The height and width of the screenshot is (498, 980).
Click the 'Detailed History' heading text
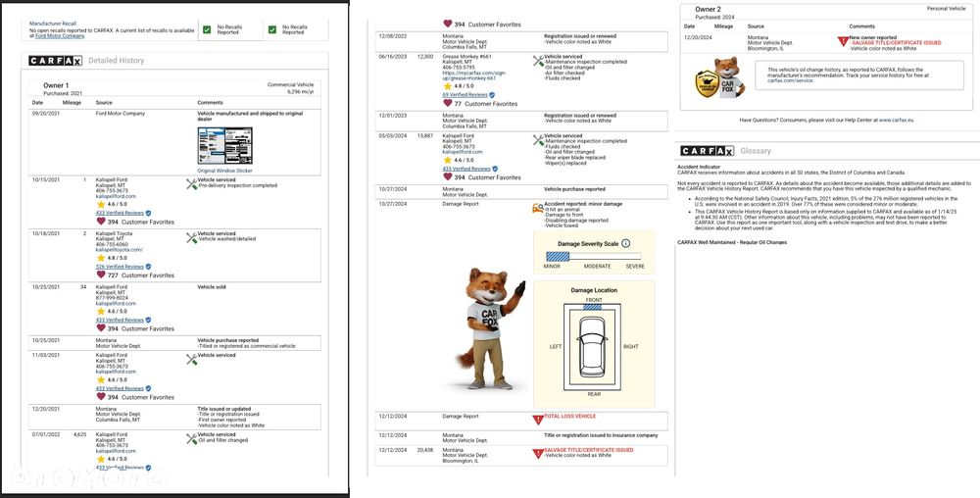click(117, 61)
